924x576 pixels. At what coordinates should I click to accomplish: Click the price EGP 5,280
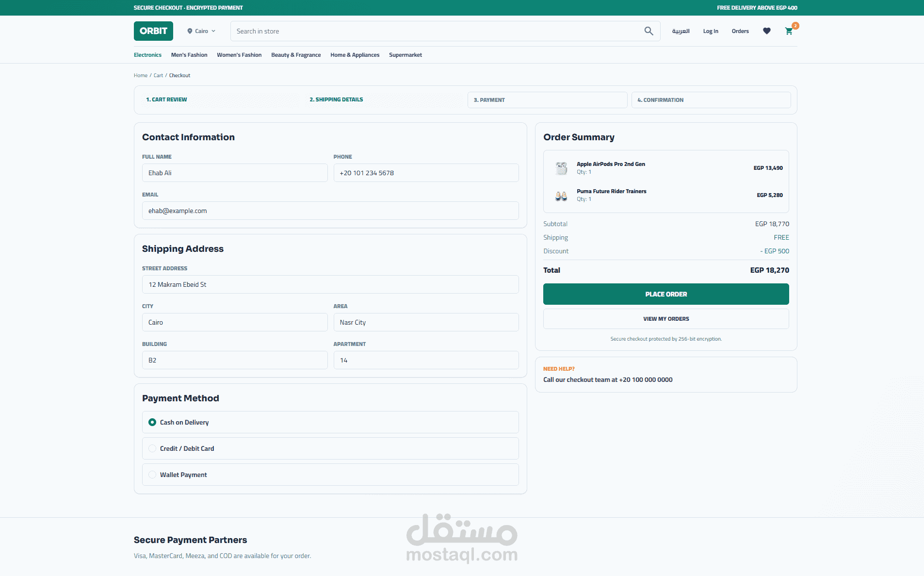pyautogui.click(x=770, y=195)
